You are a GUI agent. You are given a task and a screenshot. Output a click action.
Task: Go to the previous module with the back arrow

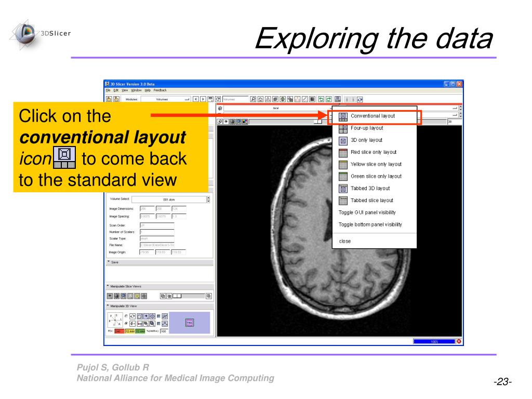[x=196, y=99]
